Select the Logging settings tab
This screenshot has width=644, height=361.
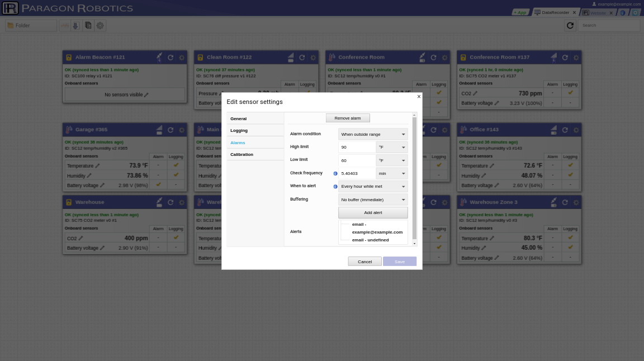click(239, 131)
